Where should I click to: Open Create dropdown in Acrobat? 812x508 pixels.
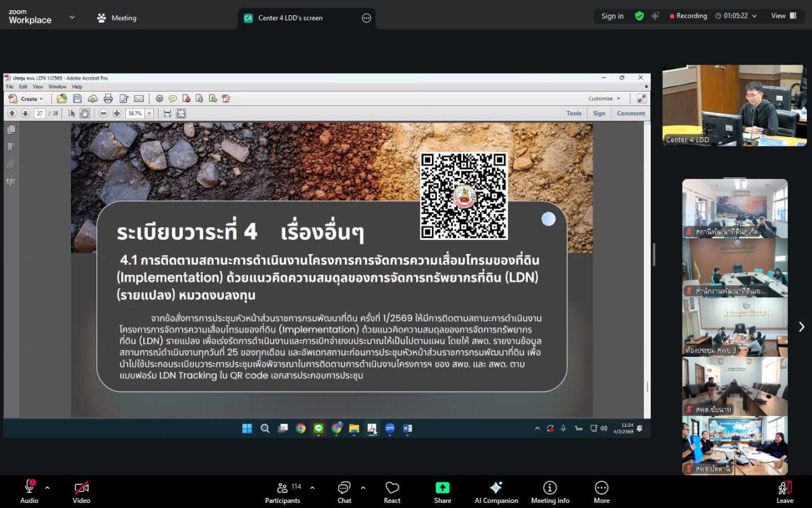[x=26, y=98]
